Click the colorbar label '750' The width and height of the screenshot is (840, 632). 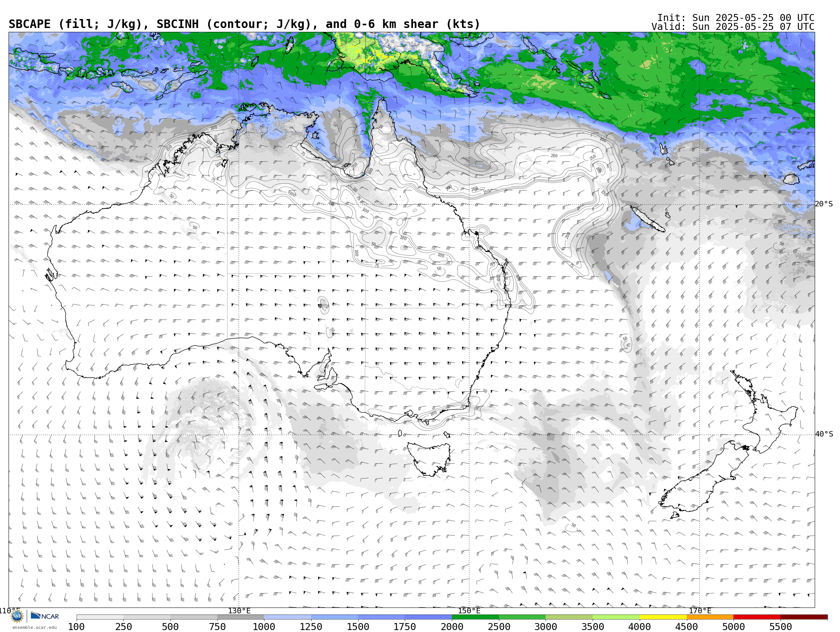coord(217,627)
